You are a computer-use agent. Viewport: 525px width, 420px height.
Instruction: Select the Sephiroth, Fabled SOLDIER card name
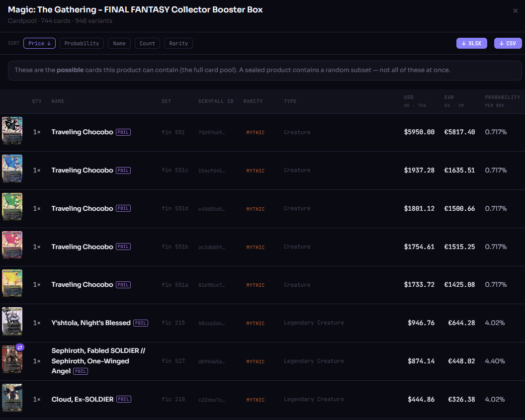tap(98, 361)
